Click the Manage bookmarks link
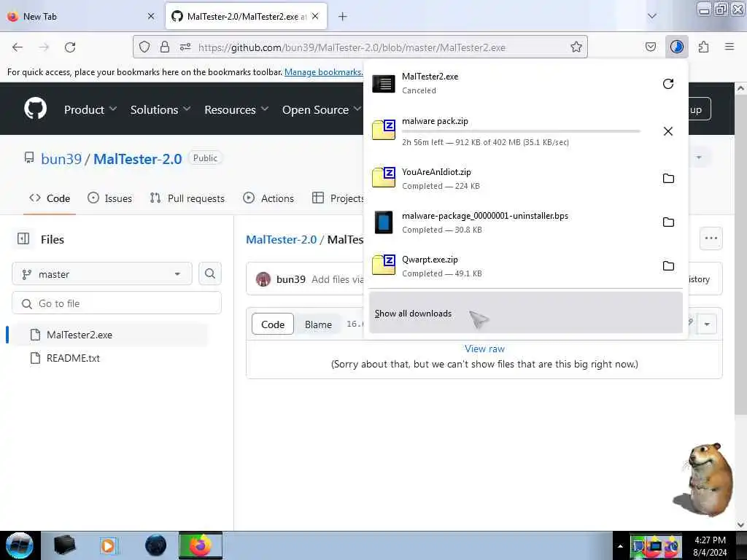The width and height of the screenshot is (747, 560). 323,72
